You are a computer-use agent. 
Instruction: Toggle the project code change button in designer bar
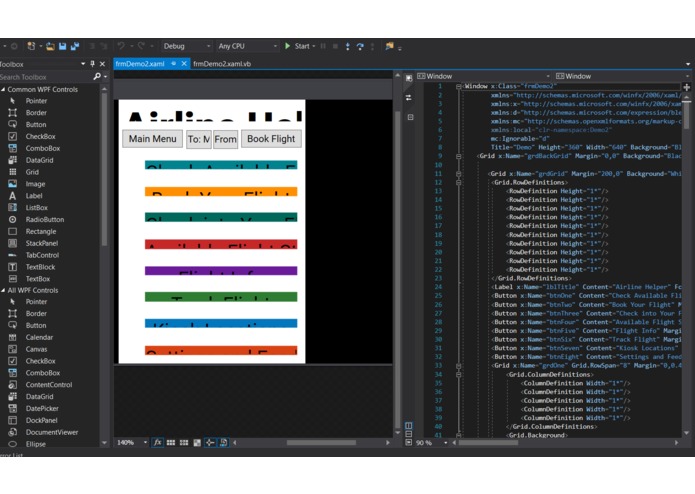click(x=223, y=442)
